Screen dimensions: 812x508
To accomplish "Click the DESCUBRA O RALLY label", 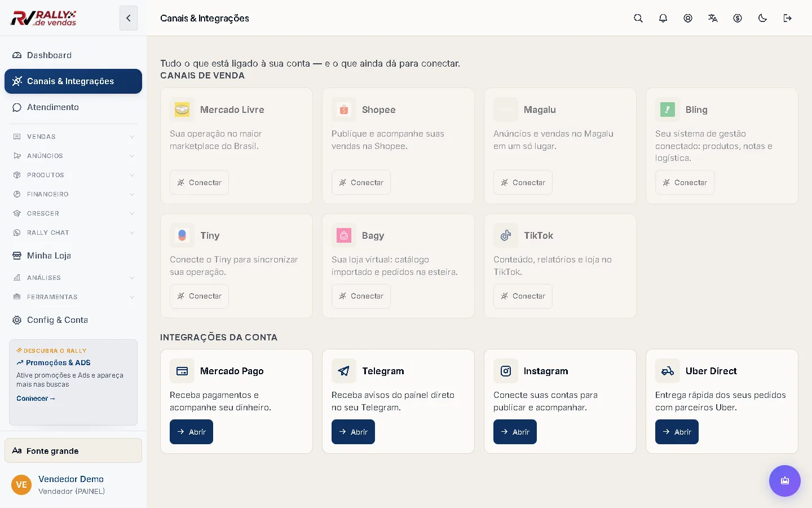I will coord(51,351).
